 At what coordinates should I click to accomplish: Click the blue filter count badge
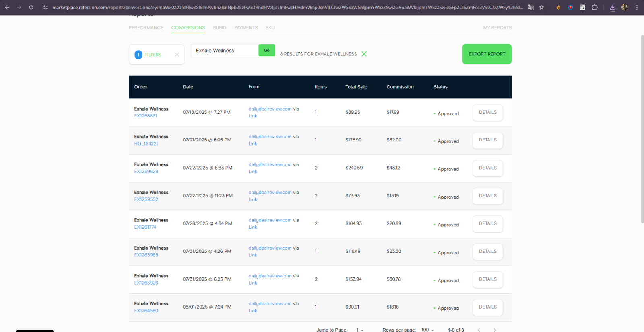pyautogui.click(x=138, y=55)
